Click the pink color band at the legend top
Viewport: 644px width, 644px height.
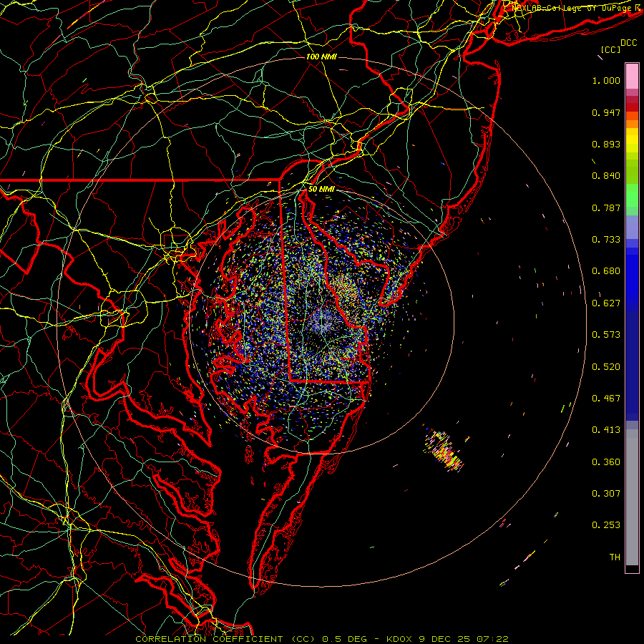tap(632, 76)
